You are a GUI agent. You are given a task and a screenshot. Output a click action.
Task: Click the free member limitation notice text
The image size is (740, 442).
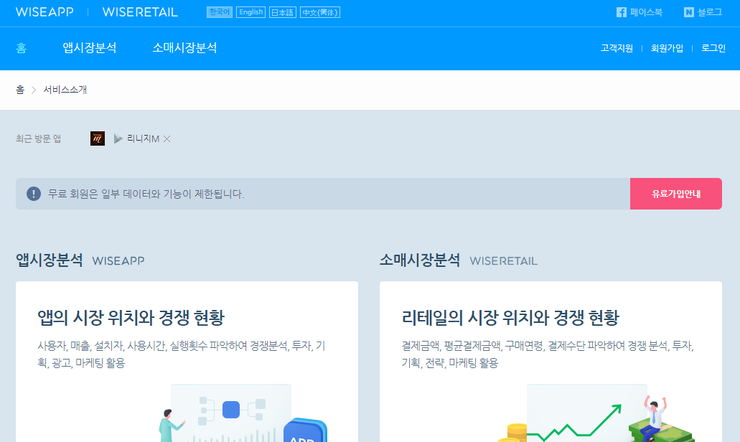[x=146, y=194]
